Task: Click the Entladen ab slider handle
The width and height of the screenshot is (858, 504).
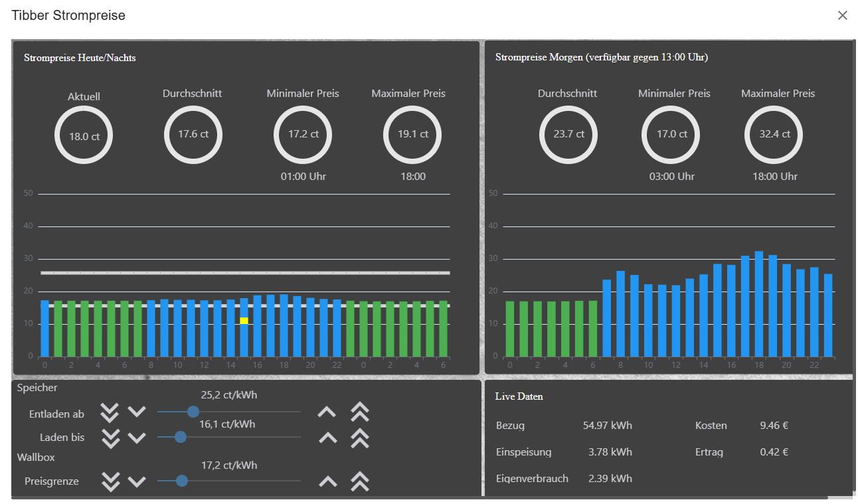Action: point(193,412)
